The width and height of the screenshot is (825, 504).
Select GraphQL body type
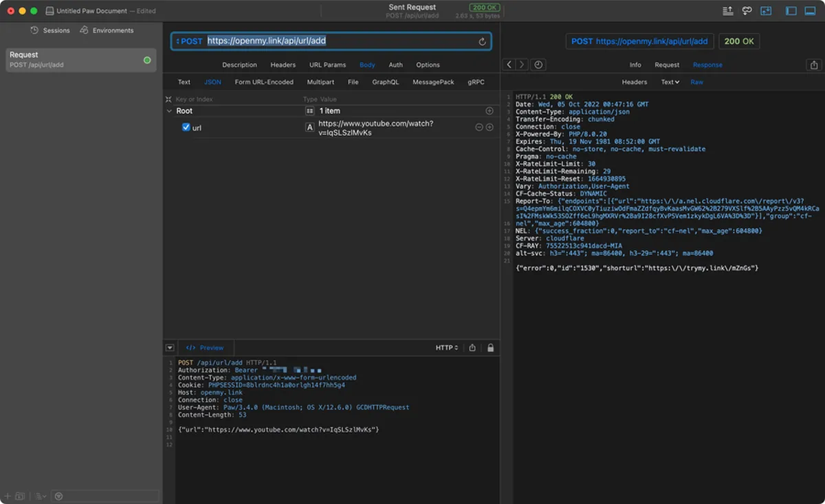click(386, 82)
